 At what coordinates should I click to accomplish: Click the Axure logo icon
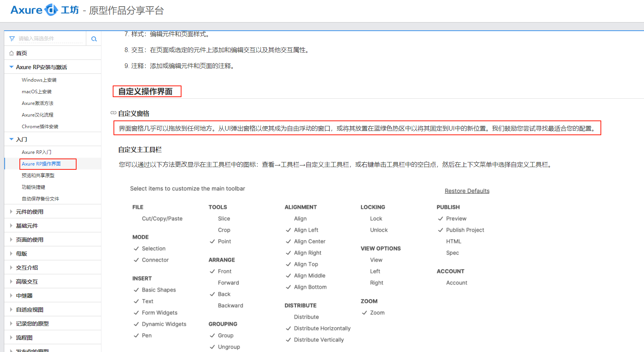pyautogui.click(x=51, y=10)
